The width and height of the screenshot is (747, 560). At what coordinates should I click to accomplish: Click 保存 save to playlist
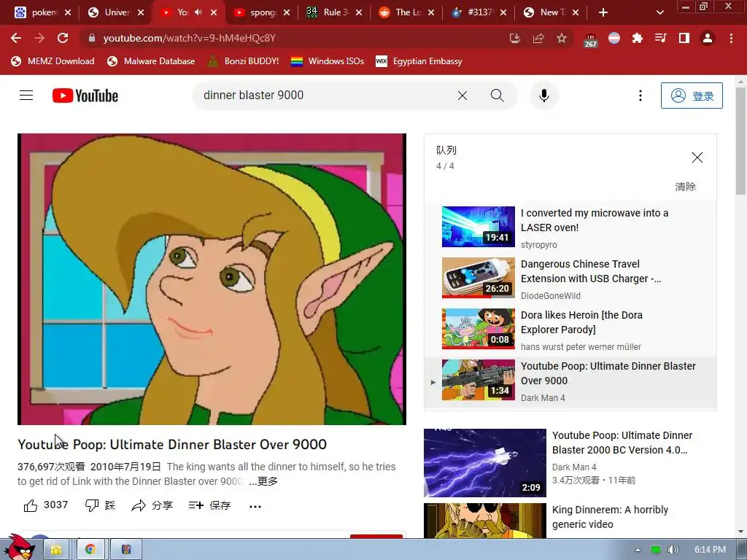[x=209, y=505]
